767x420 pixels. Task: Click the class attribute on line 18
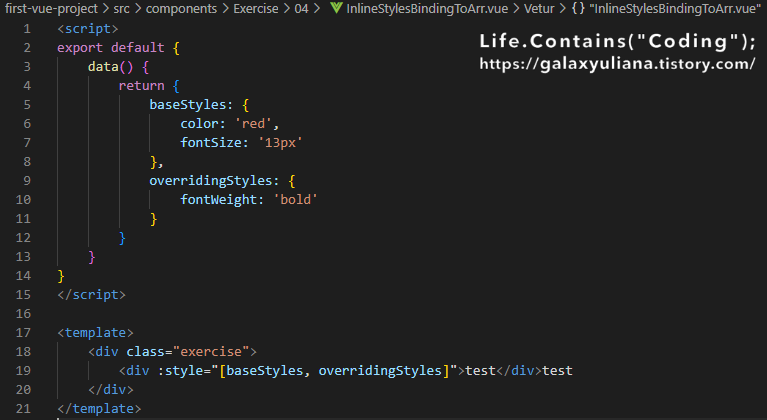coord(145,352)
